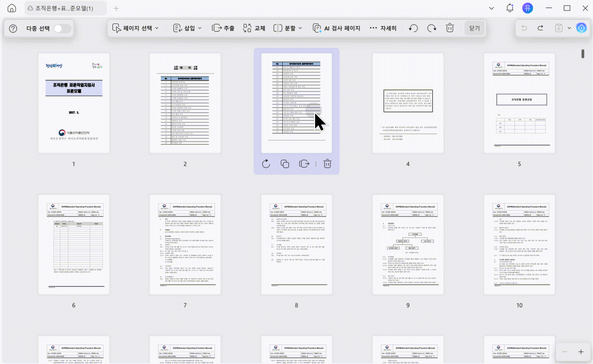Zoom in thumbnails with plus button

[581, 352]
